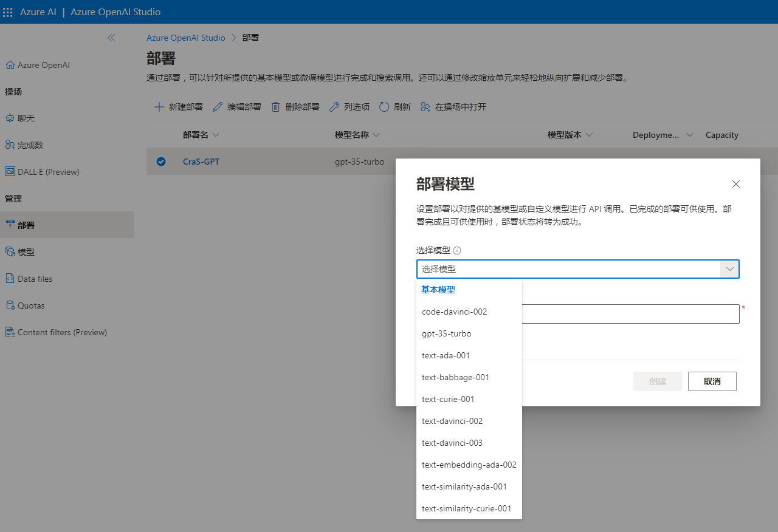
Task: Click the Azure OpenAI home icon
Action: (x=10, y=65)
